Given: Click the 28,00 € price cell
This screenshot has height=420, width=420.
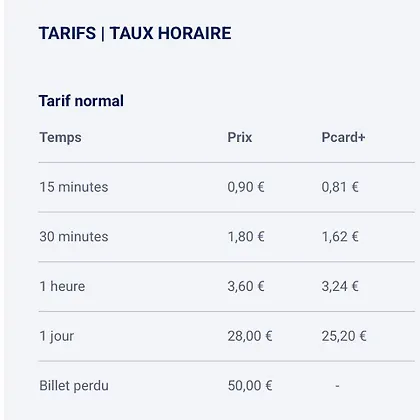Looking at the screenshot, I should tap(250, 336).
